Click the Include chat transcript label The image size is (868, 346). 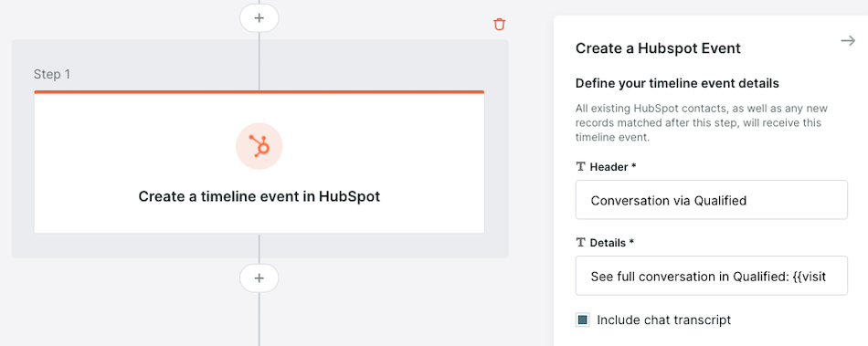(x=663, y=320)
